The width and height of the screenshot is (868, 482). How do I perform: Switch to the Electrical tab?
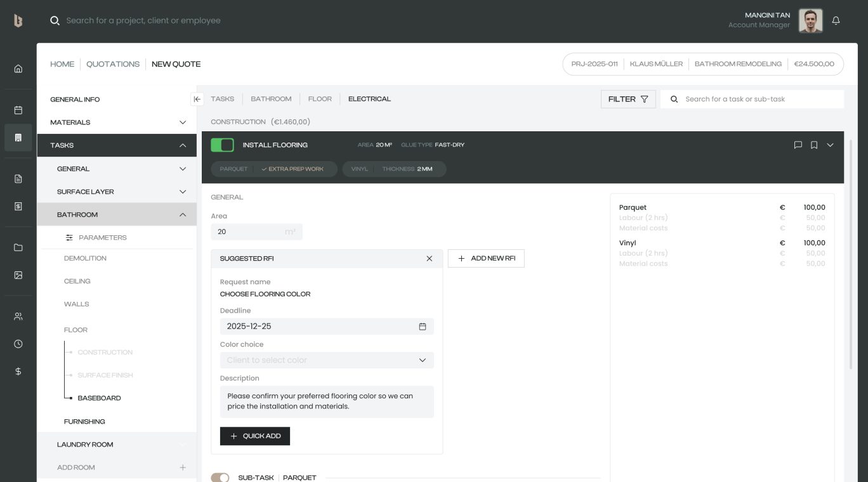point(369,99)
